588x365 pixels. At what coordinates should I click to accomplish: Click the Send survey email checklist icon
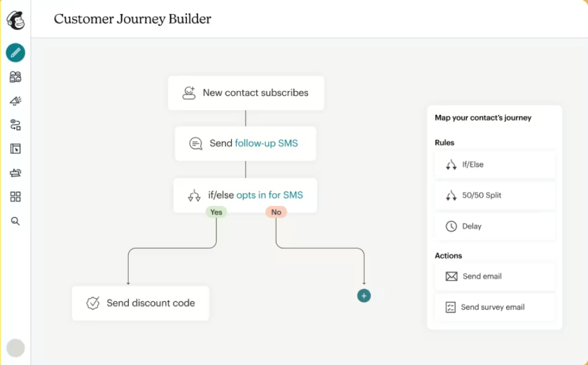point(450,308)
